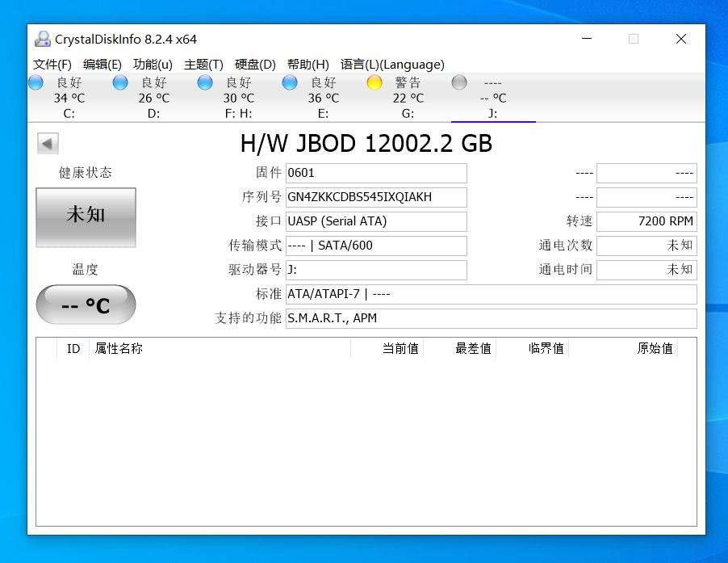This screenshot has height=563, width=728.
Task: Click the interface field UASP (Serial ATA)
Action: point(376,221)
